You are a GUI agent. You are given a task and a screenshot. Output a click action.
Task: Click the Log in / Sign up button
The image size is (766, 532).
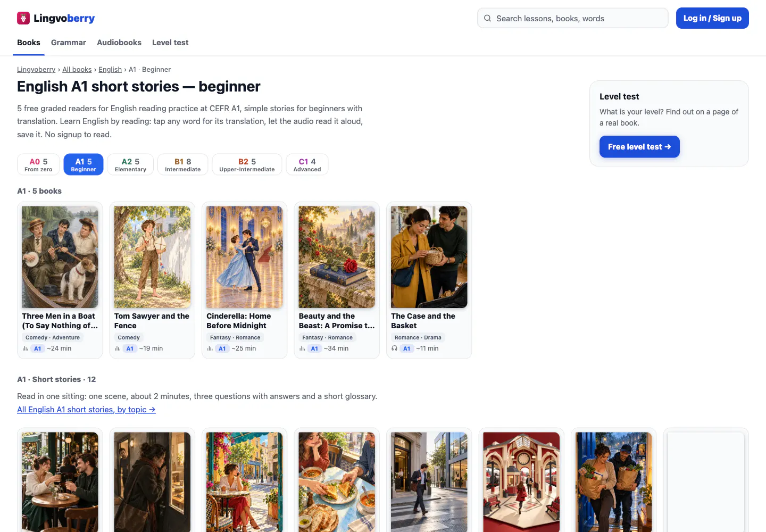(712, 18)
